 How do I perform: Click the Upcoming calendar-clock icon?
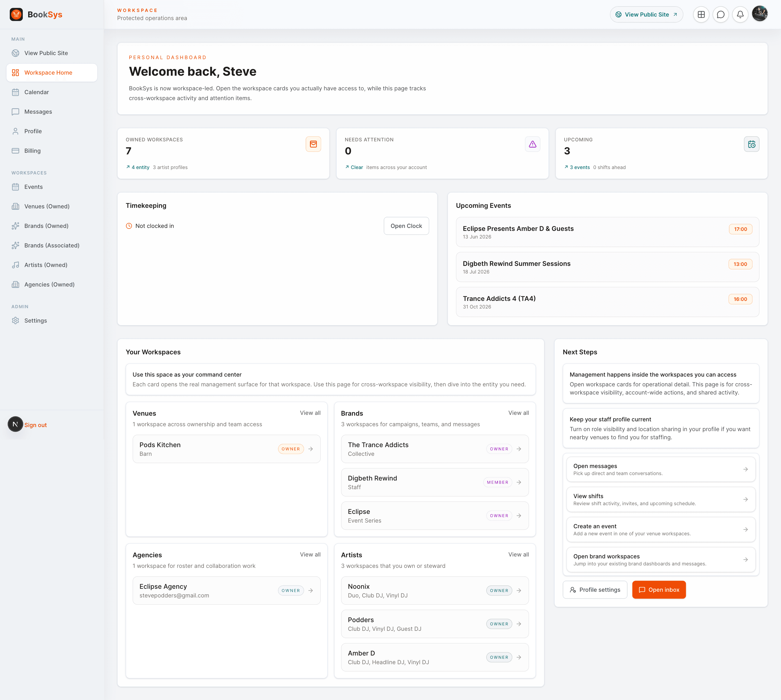pyautogui.click(x=751, y=144)
